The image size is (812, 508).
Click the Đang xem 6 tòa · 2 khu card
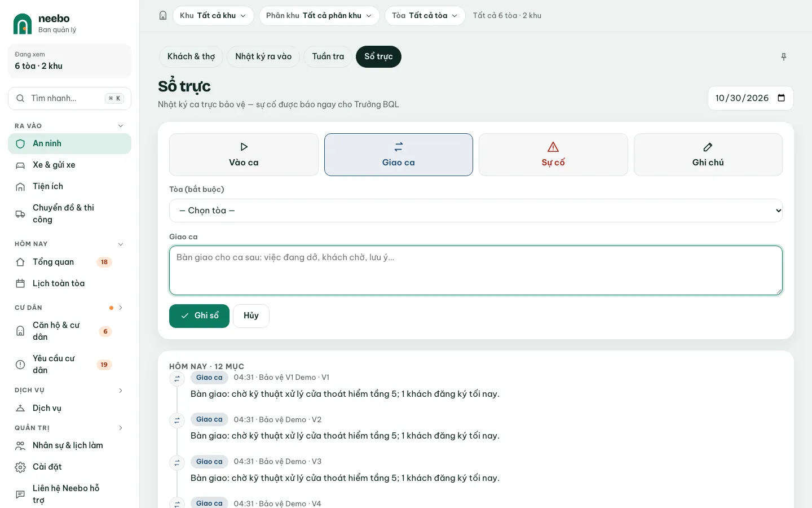click(x=69, y=61)
